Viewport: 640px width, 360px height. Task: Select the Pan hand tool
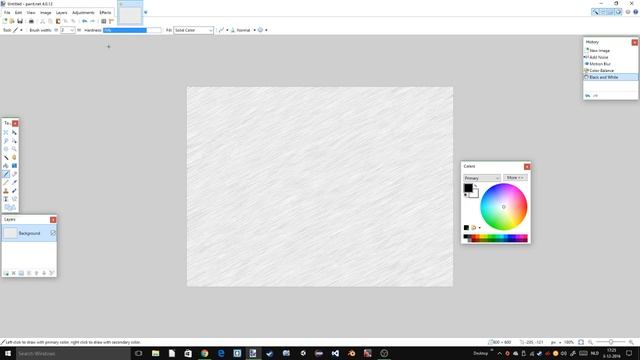pyautogui.click(x=14, y=157)
